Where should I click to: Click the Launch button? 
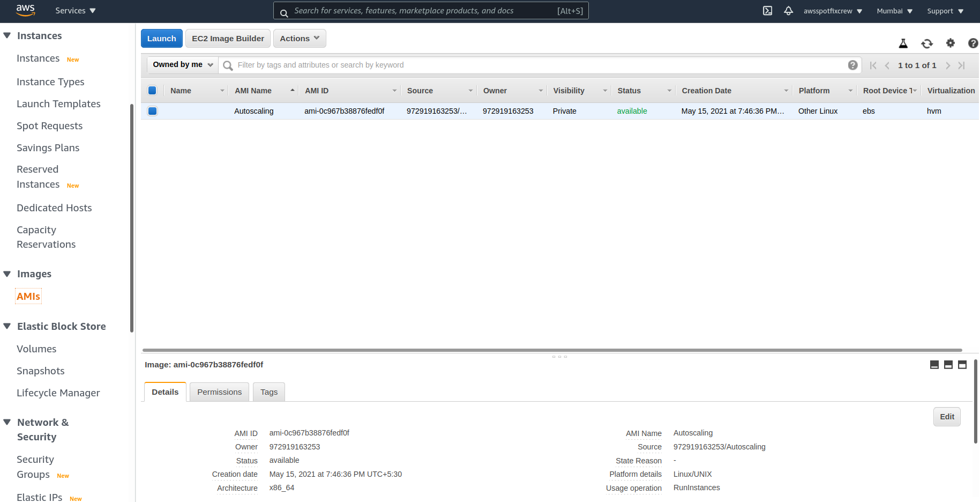pyautogui.click(x=161, y=39)
